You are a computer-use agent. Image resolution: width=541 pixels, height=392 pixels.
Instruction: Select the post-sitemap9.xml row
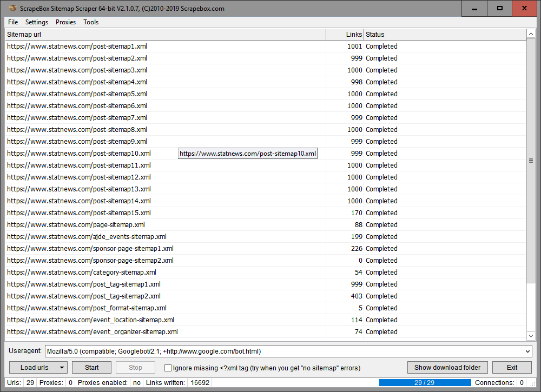click(x=266, y=142)
